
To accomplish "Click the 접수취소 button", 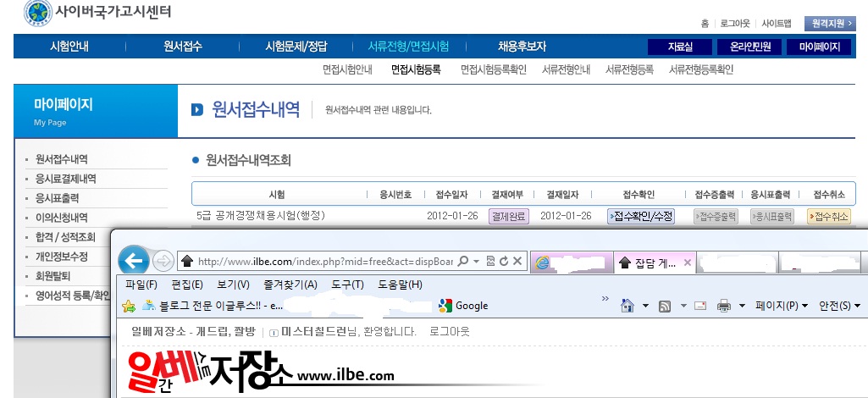I will (x=828, y=216).
